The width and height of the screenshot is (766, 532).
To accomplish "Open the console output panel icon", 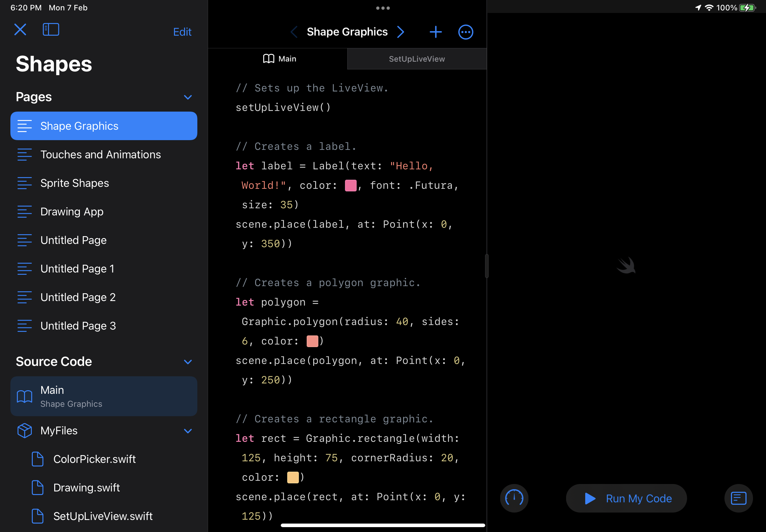I will click(738, 498).
